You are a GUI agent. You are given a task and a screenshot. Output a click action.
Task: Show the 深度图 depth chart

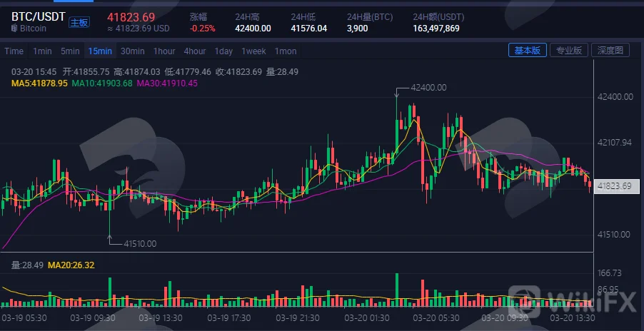[610, 50]
